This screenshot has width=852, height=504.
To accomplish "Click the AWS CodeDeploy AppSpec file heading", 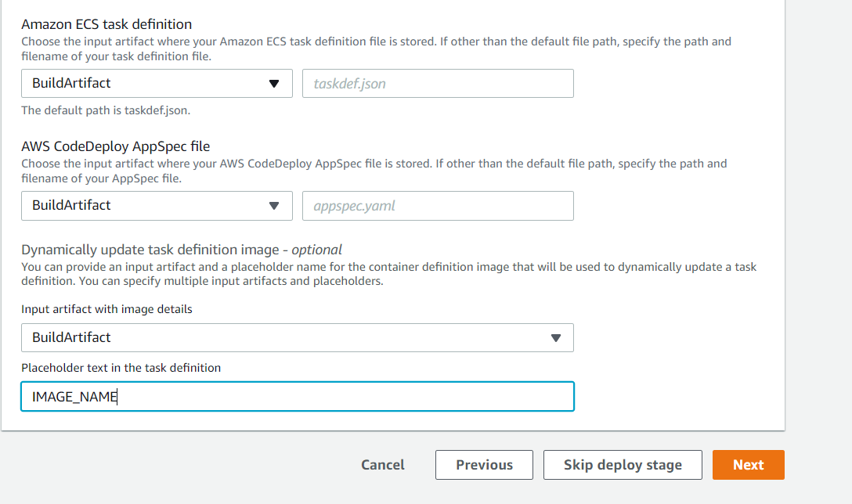I will click(116, 146).
